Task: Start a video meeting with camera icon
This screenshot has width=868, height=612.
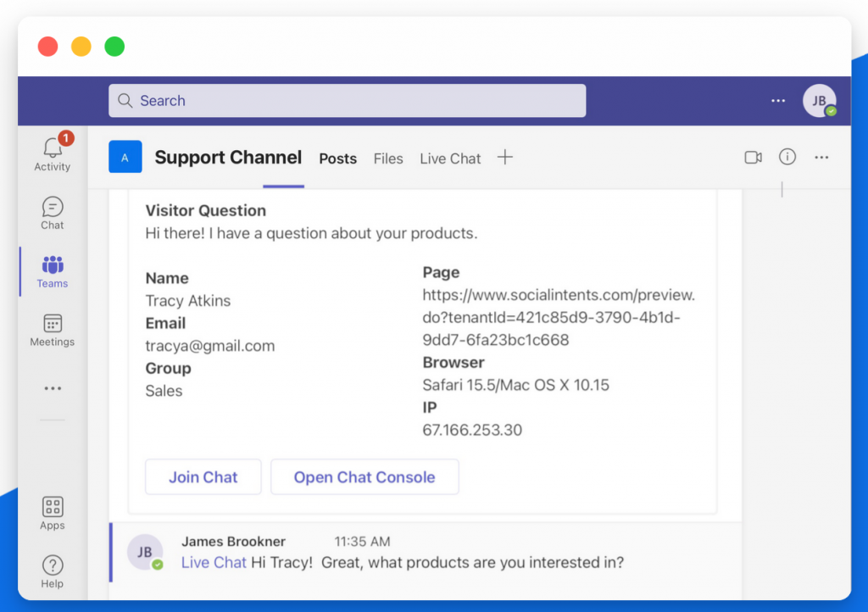Action: (753, 157)
